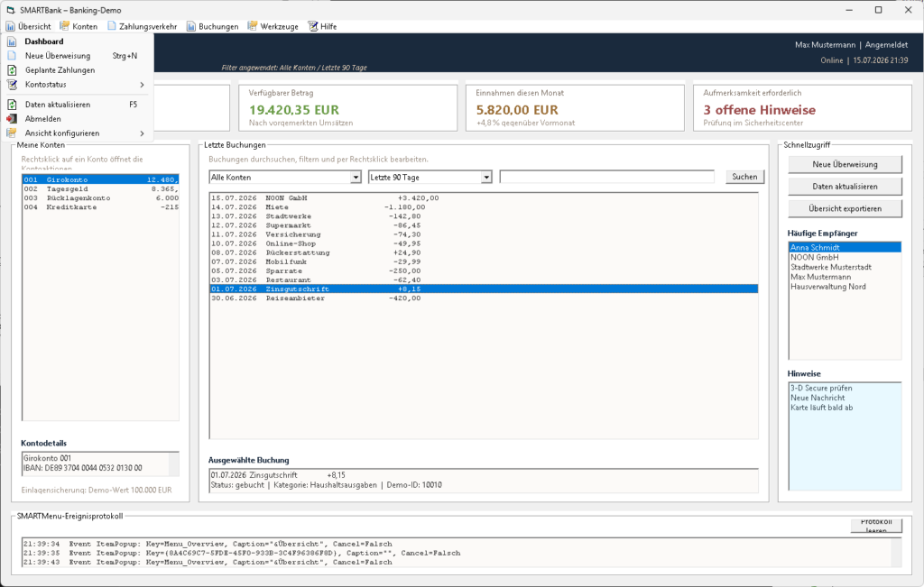Click the Suchen button
This screenshot has height=587, width=924.
744,177
